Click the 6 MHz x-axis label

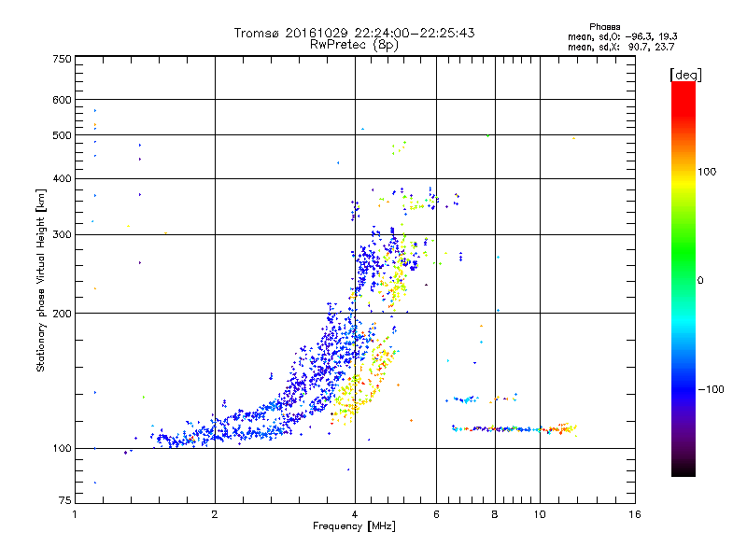click(436, 515)
